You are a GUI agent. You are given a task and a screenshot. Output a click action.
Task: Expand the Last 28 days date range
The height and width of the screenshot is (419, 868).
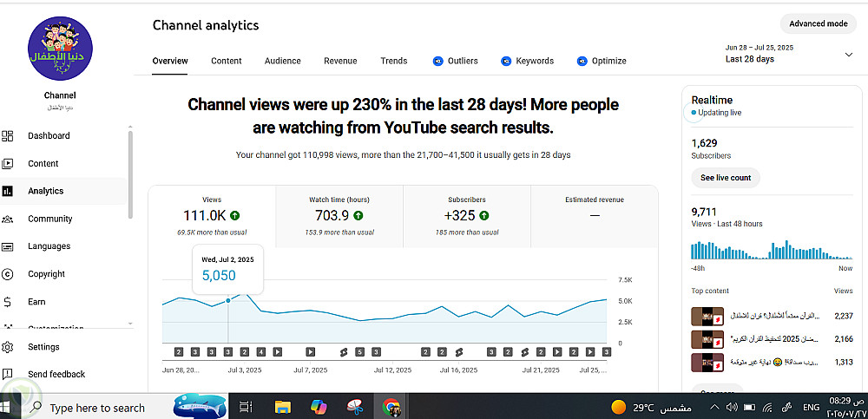(848, 54)
